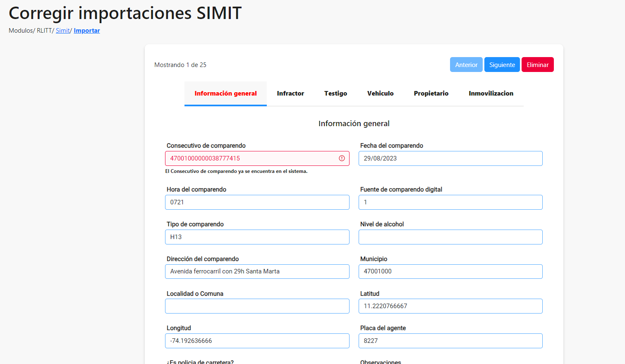The image size is (625, 364).
Task: Focus the Fuente de comparendo digital field
Action: (450, 202)
